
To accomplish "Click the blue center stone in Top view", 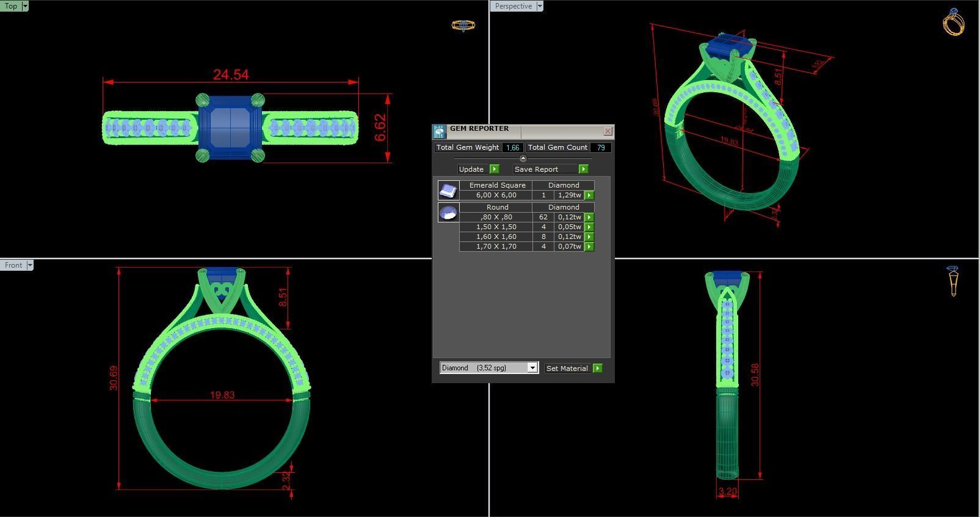I will pos(231,128).
